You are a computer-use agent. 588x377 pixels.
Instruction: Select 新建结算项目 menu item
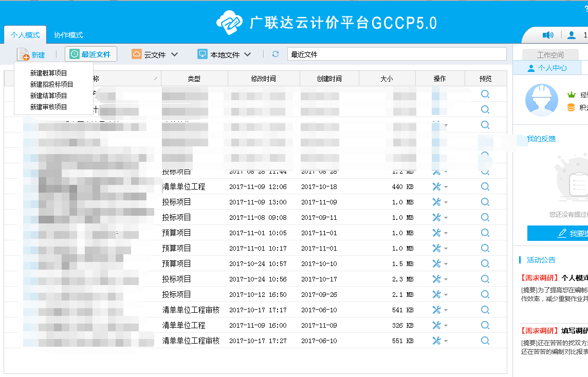[x=48, y=96]
